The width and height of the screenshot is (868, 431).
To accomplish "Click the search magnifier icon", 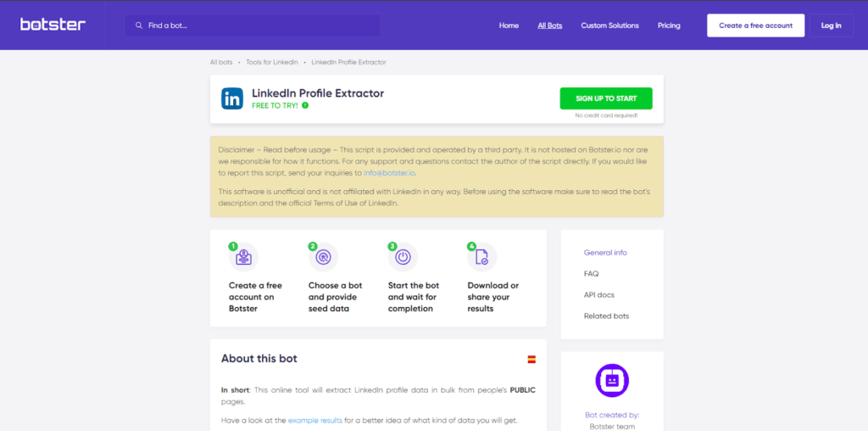I will click(139, 25).
